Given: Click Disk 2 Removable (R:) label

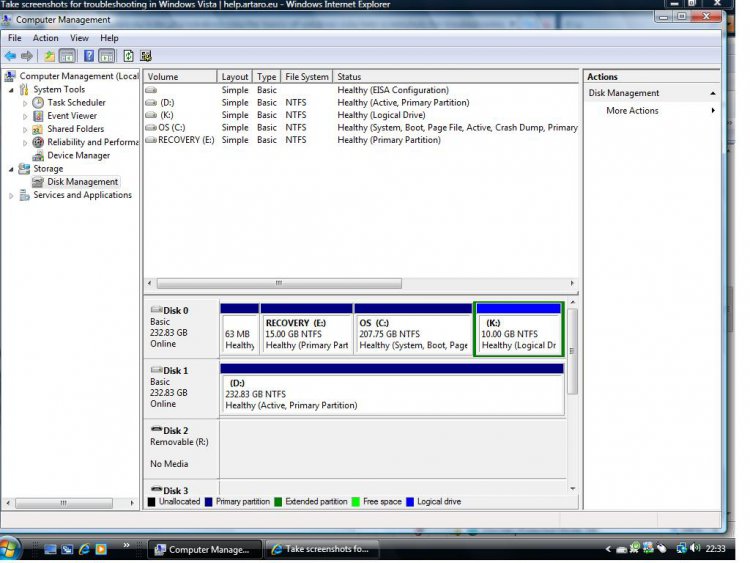Looking at the screenshot, I should click(x=182, y=447).
